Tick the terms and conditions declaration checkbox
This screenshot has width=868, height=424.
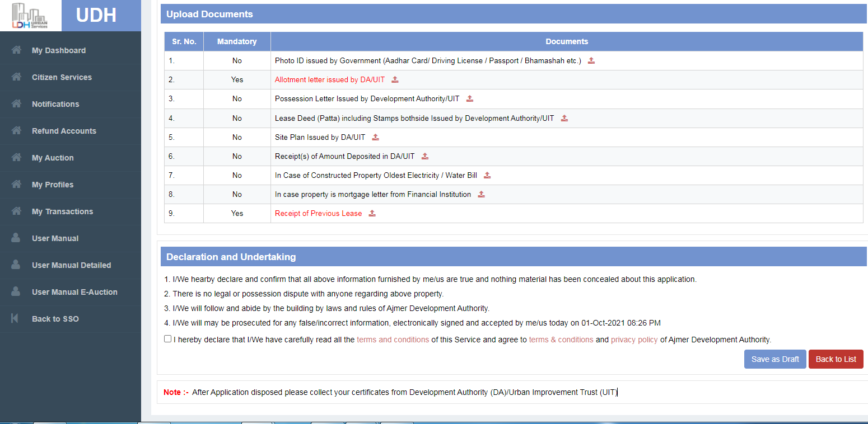coord(168,339)
